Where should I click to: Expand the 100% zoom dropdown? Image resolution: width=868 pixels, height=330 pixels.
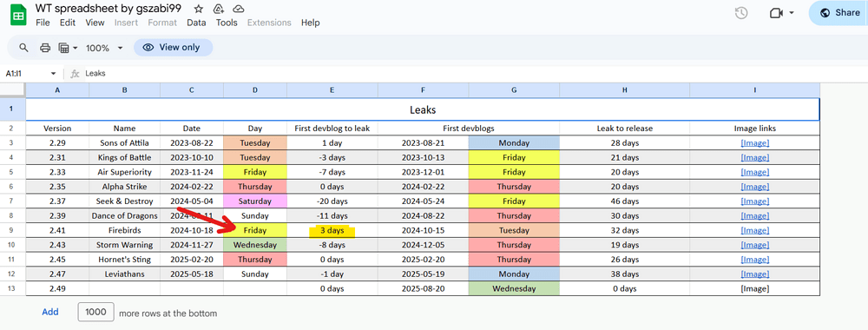[x=104, y=48]
